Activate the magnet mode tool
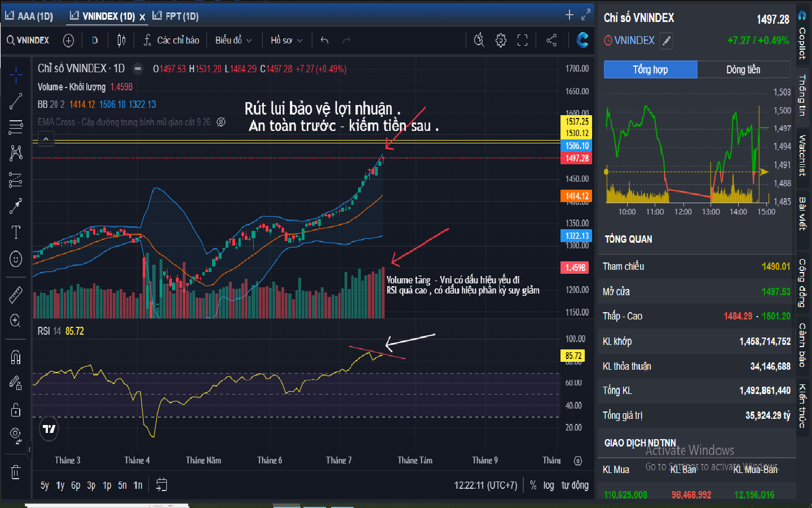 coord(16,357)
